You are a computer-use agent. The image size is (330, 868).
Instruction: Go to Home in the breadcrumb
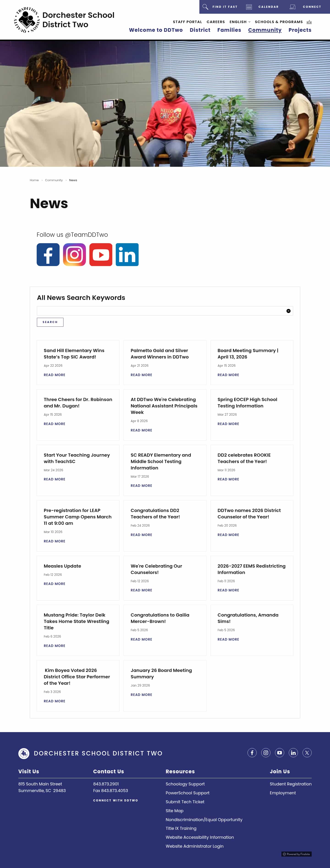coord(34,180)
